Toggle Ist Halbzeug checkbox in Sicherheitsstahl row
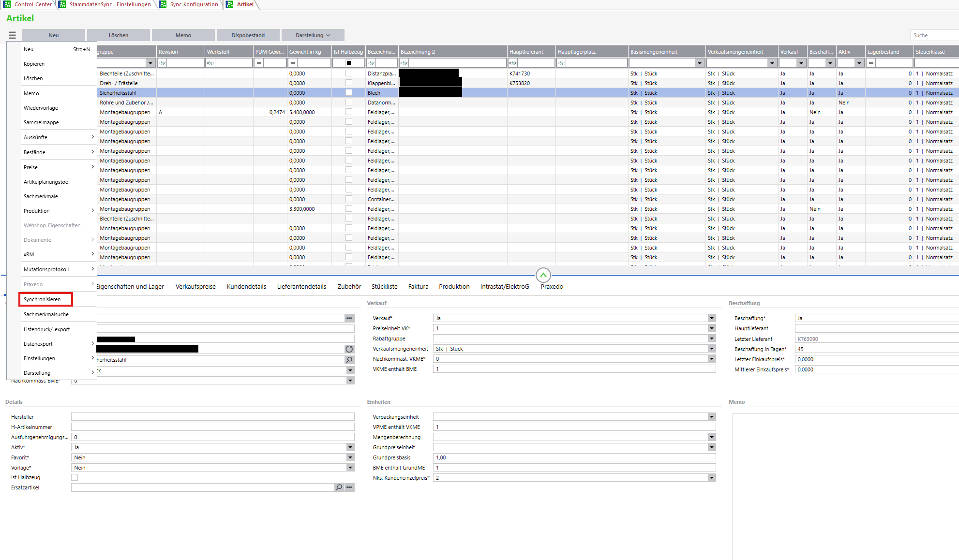Image resolution: width=959 pixels, height=560 pixels. pos(349,93)
